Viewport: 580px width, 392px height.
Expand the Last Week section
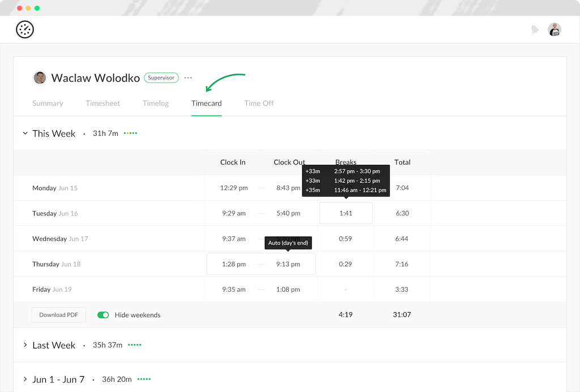[25, 345]
